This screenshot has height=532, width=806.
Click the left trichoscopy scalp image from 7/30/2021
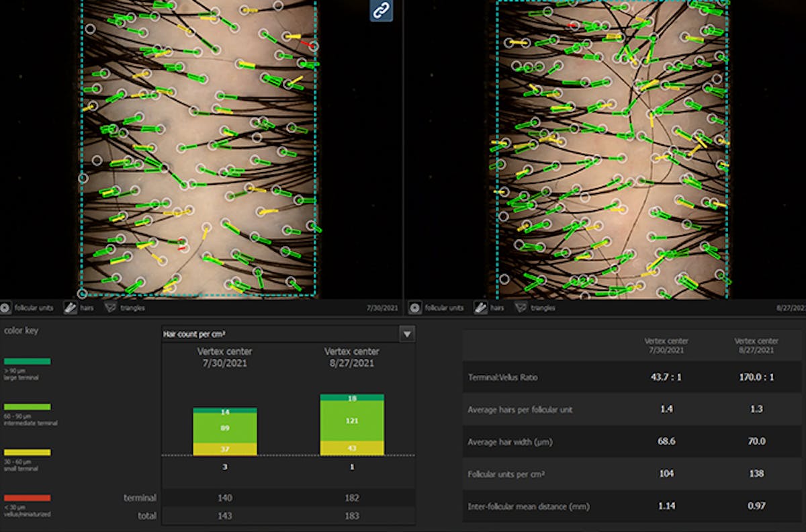pyautogui.click(x=199, y=148)
